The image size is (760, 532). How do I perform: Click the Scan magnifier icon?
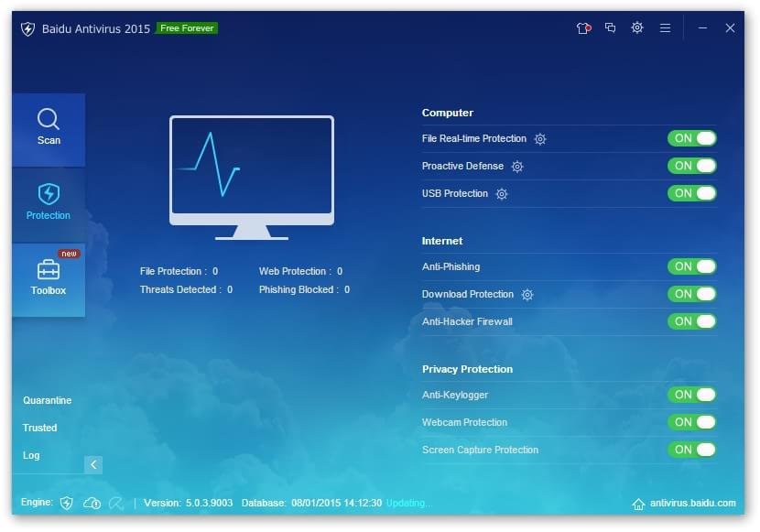49,119
